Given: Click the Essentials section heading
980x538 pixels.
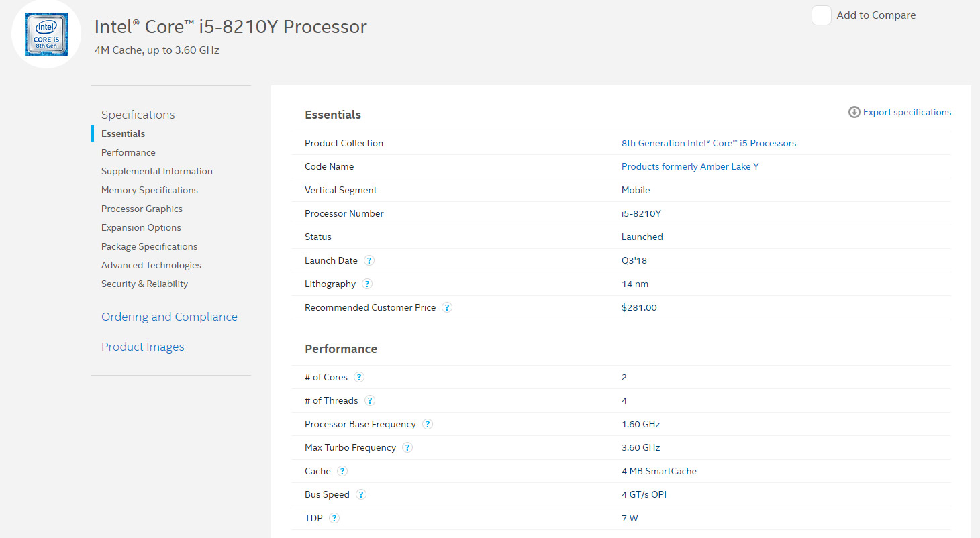Looking at the screenshot, I should tap(333, 115).
